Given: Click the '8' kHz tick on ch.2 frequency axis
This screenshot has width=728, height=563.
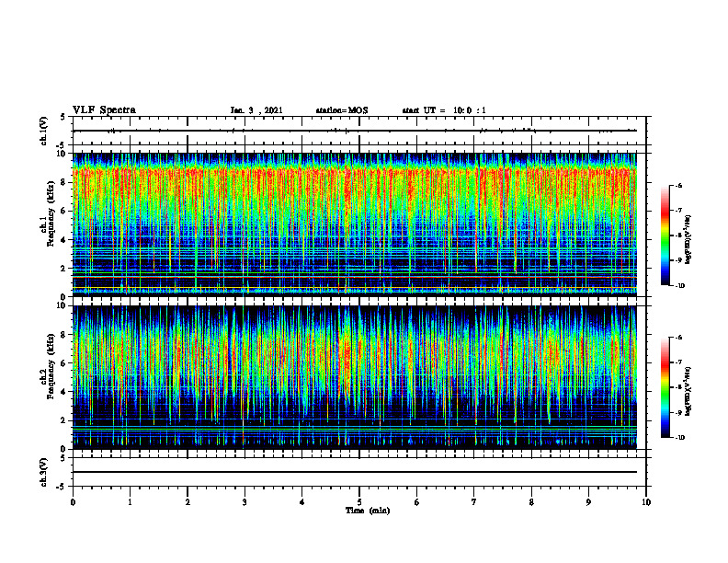Looking at the screenshot, I should (x=64, y=335).
